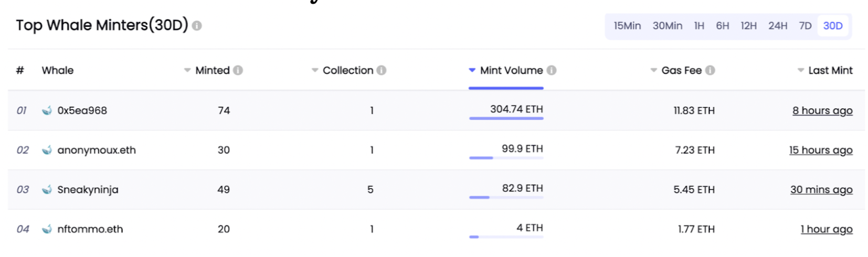
Task: Switch timeframe to 7D
Action: [805, 26]
